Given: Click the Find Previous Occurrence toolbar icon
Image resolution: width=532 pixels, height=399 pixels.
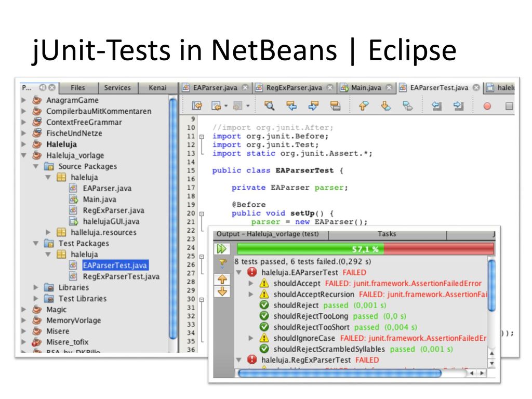Looking at the screenshot, I should [x=291, y=106].
